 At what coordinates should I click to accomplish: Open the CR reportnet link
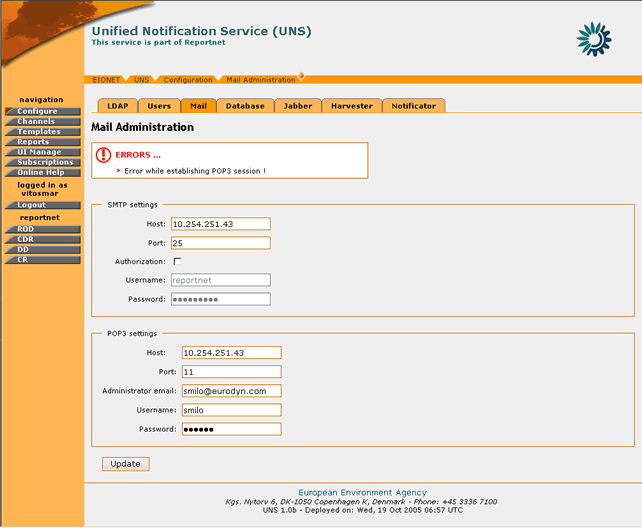coord(43,259)
